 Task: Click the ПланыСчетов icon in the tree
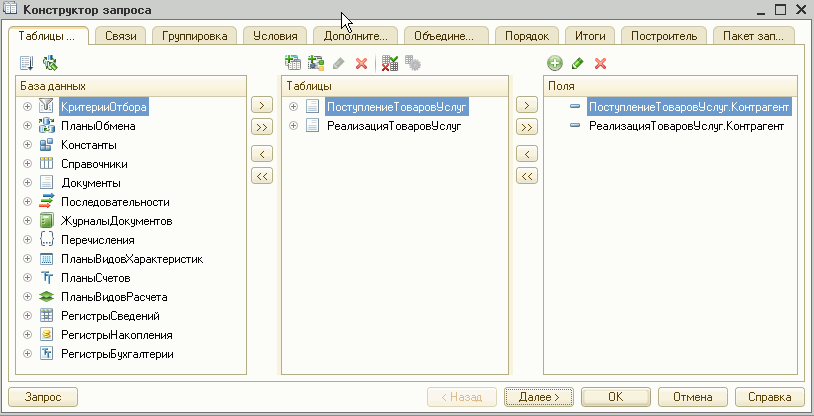(47, 278)
